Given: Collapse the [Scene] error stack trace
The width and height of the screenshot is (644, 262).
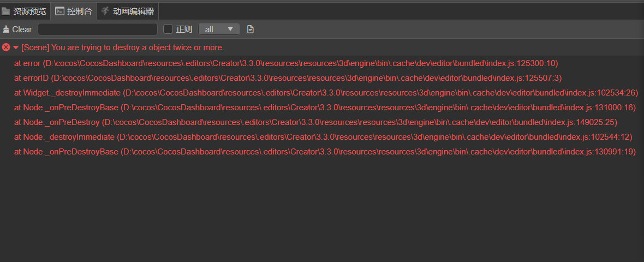Looking at the screenshot, I should 16,47.
